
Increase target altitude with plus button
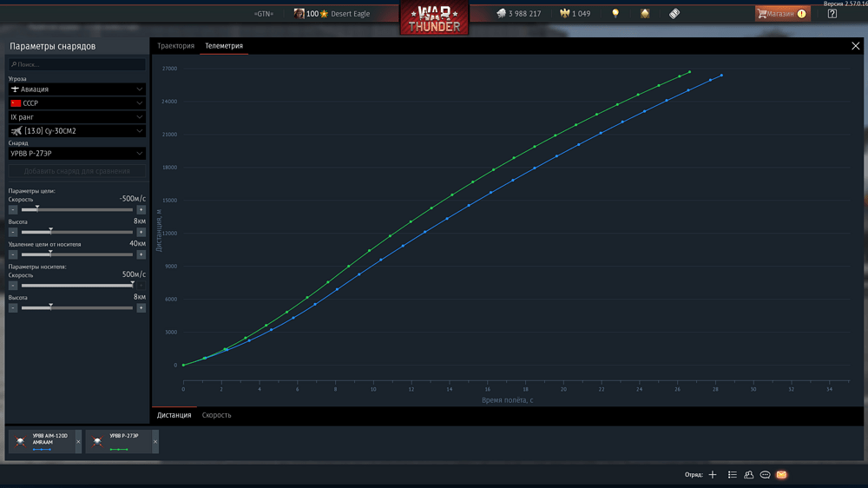141,232
